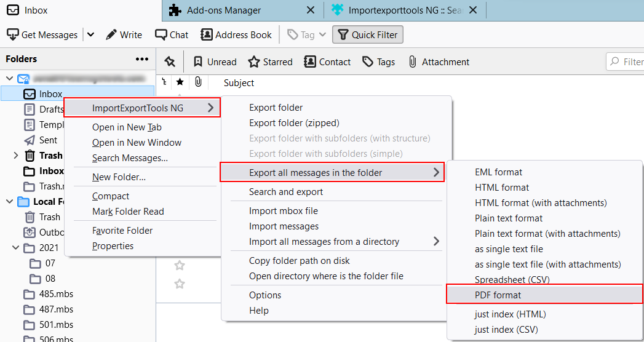Screen dimensions: 644x342
Task: Collapse the email account folder tree
Action: point(10,78)
